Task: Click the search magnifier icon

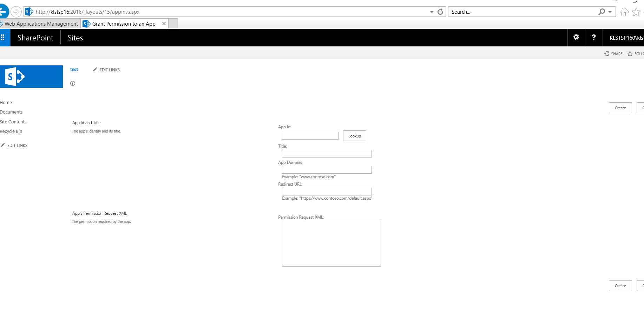Action: (x=602, y=12)
